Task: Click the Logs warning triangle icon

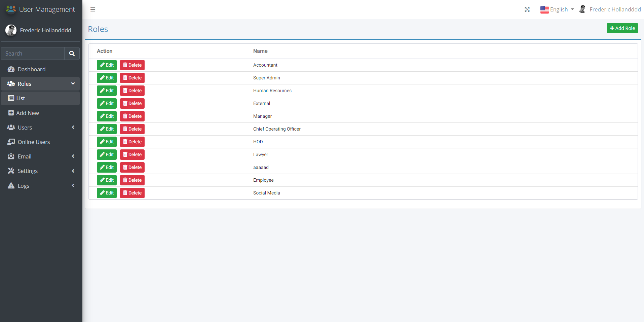Action: coord(11,186)
